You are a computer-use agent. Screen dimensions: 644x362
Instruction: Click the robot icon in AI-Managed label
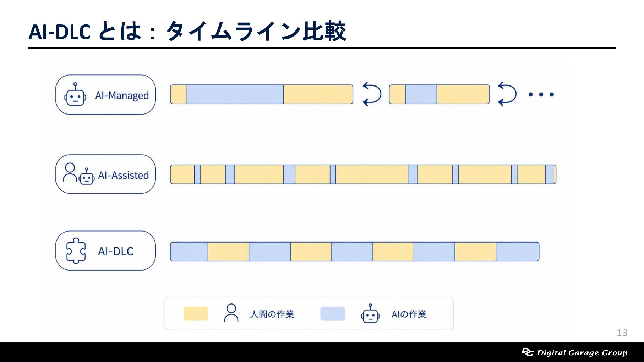[75, 94]
